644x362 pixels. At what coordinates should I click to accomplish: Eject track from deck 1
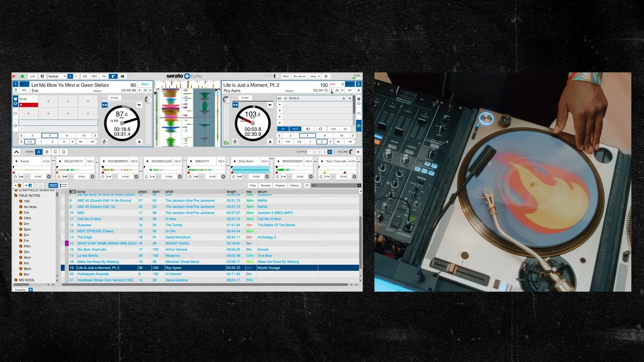click(x=139, y=142)
